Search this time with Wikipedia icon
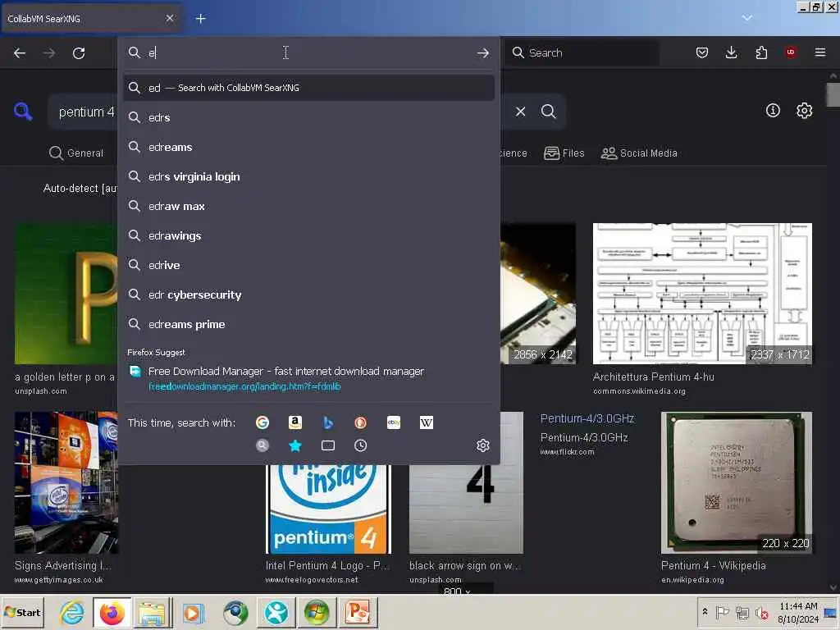This screenshot has height=630, width=840. click(427, 422)
